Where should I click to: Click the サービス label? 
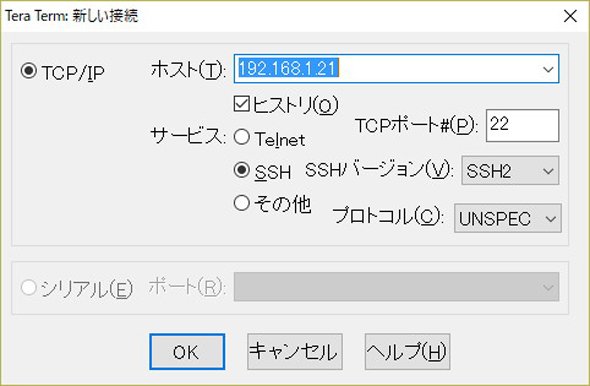(x=188, y=136)
